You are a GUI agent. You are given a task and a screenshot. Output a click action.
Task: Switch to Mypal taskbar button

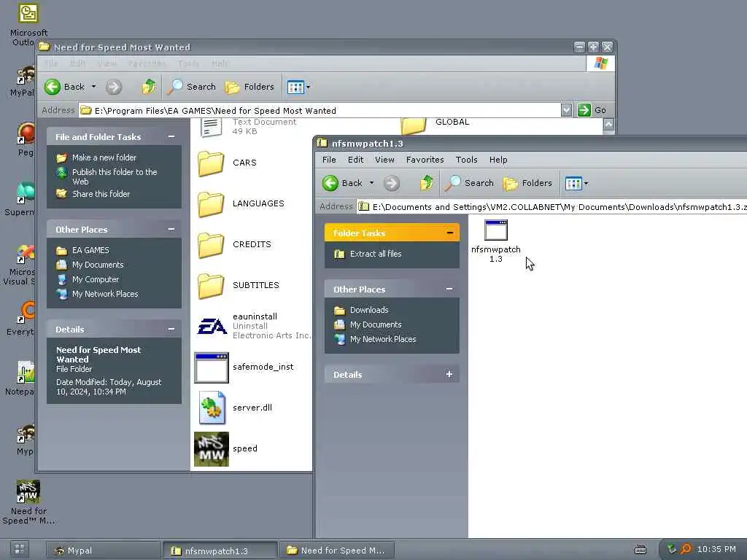tap(103, 551)
